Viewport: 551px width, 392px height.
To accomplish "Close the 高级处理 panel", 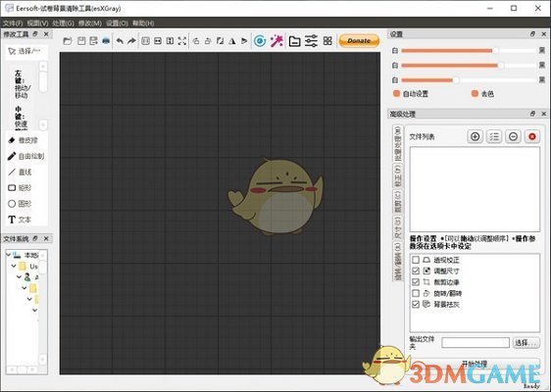I will point(543,114).
